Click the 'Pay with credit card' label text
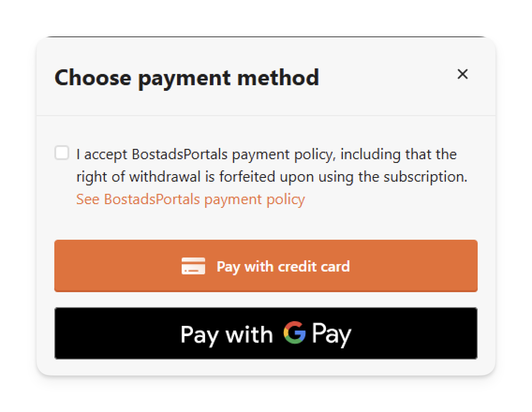532x412 pixels. (x=283, y=267)
